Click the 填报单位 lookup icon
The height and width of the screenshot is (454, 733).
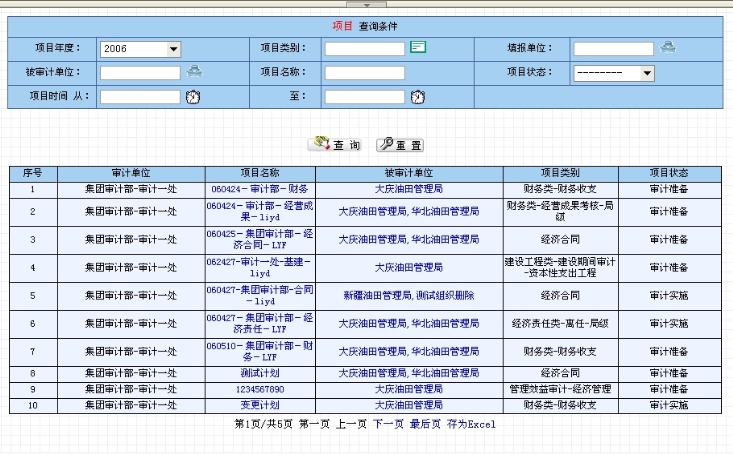668,47
